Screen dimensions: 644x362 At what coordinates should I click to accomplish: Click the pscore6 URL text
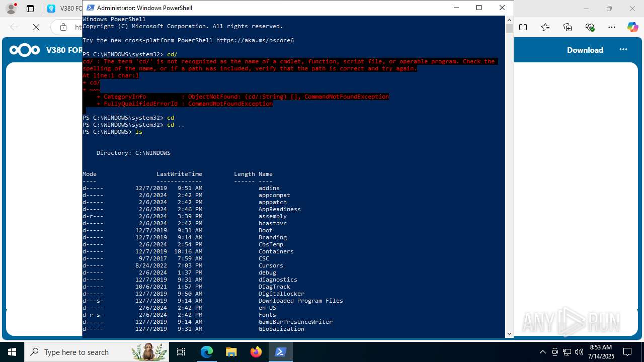pos(255,40)
